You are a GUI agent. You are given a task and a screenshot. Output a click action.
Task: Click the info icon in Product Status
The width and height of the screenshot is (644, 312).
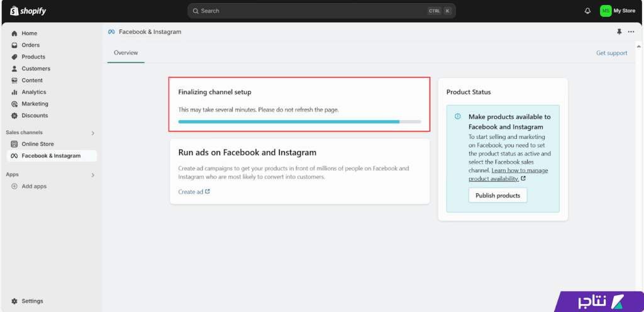[x=458, y=116]
